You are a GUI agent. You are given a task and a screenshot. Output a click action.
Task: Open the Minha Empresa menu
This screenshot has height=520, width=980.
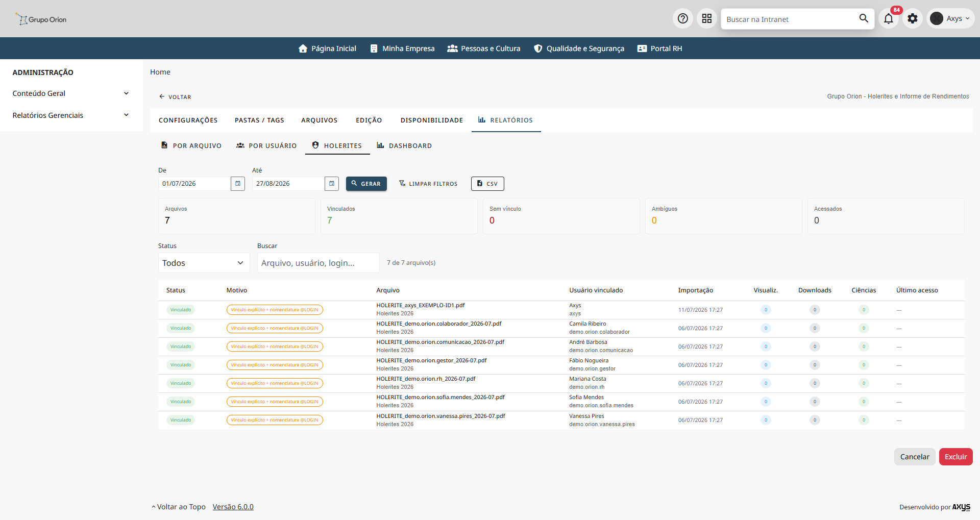click(402, 48)
